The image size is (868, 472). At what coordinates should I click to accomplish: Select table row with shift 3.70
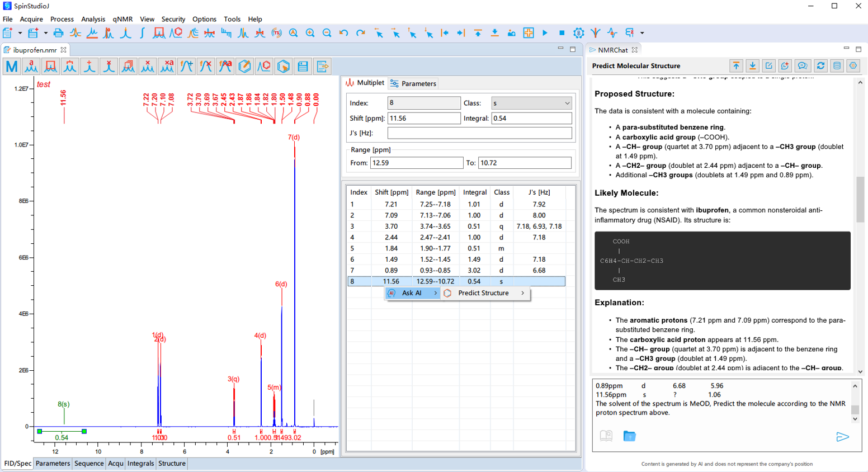[456, 226]
